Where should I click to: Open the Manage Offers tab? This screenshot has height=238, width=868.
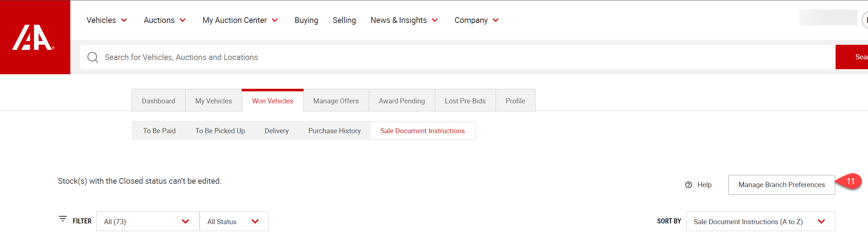336,101
